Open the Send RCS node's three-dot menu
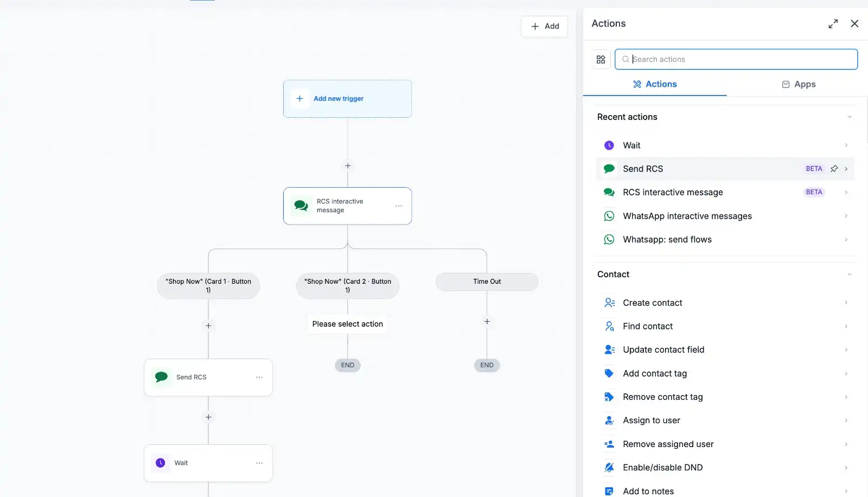The image size is (868, 497). [259, 377]
